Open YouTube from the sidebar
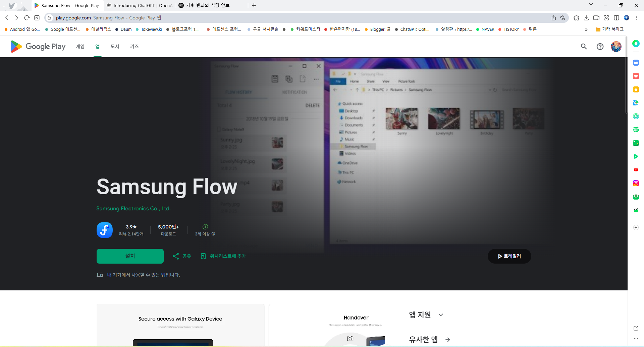644x347 pixels. point(636,170)
